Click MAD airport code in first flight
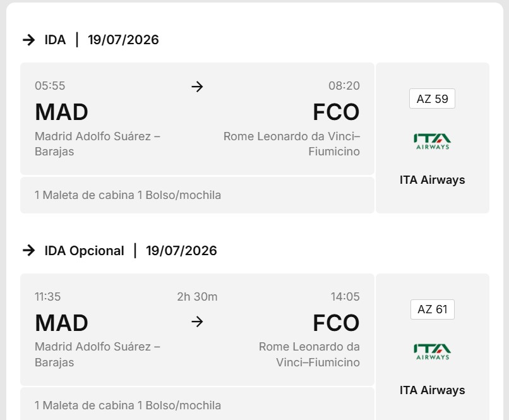The width and height of the screenshot is (509, 420). (x=61, y=112)
